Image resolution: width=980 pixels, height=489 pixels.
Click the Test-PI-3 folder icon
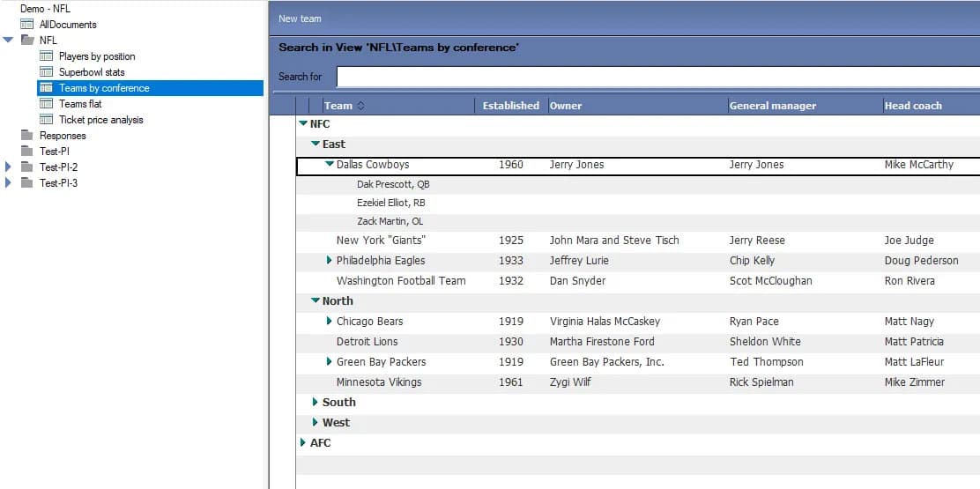[26, 183]
